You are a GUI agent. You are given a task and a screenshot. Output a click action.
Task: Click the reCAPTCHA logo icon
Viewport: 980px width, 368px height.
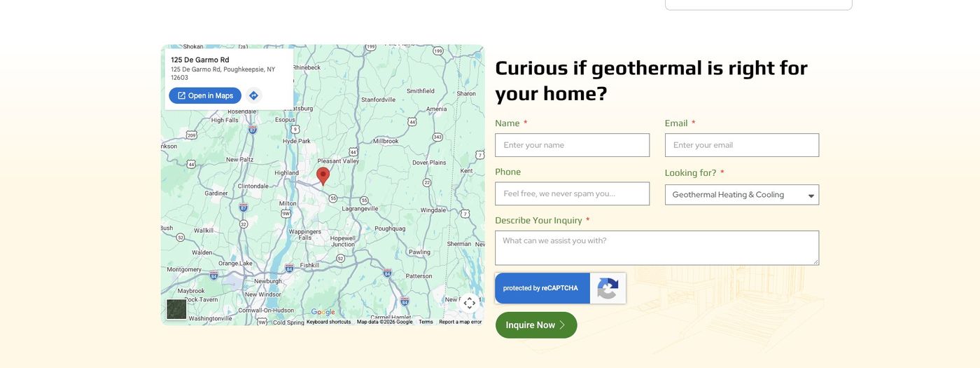[608, 288]
